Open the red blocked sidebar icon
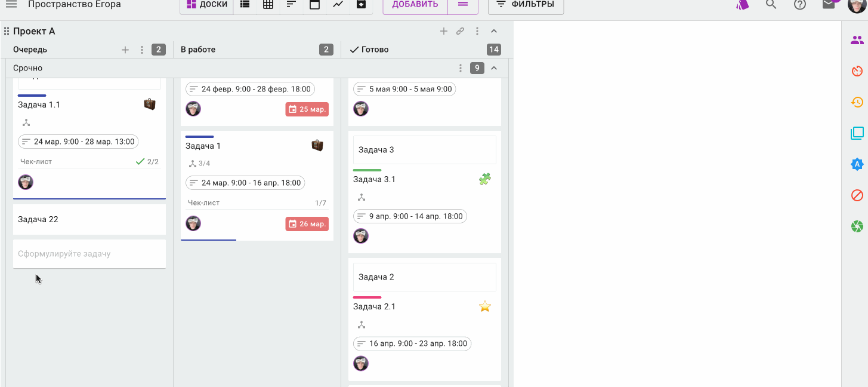Viewport: 868px width, 387px height. 857,195
